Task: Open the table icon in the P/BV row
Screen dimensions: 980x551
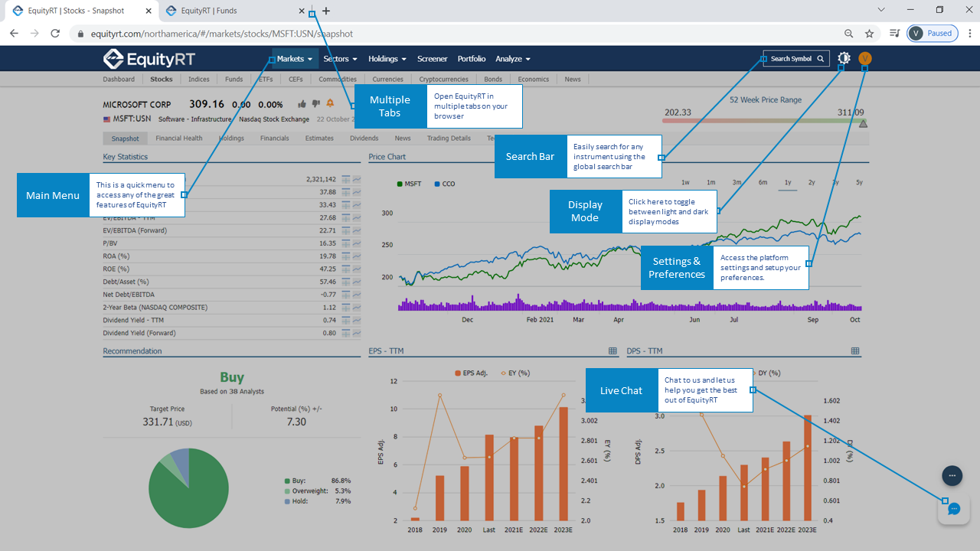Action: 346,243
